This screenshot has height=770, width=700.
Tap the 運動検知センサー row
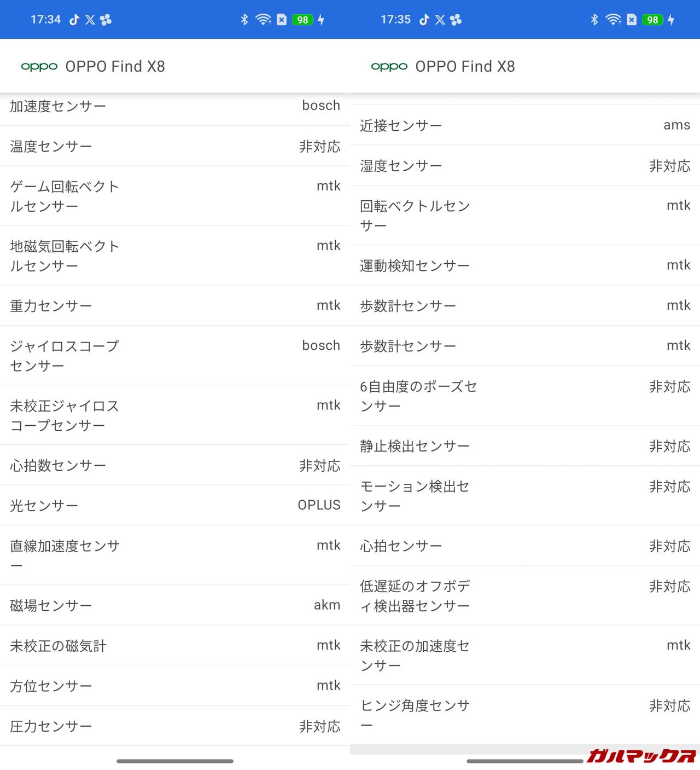(525, 265)
